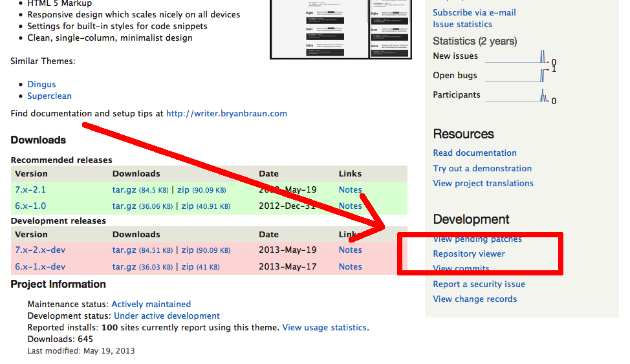Screen dimensions: 630x364
Task: Click Report a security issue
Action: pos(479,284)
